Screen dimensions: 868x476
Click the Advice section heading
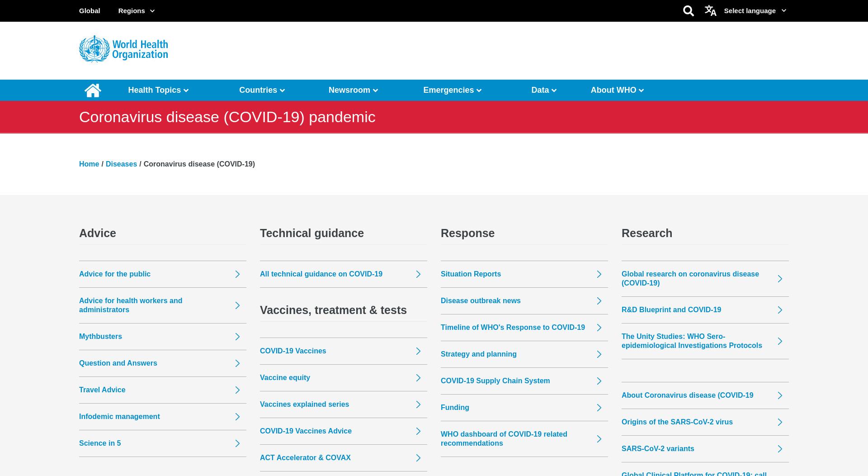tap(98, 233)
